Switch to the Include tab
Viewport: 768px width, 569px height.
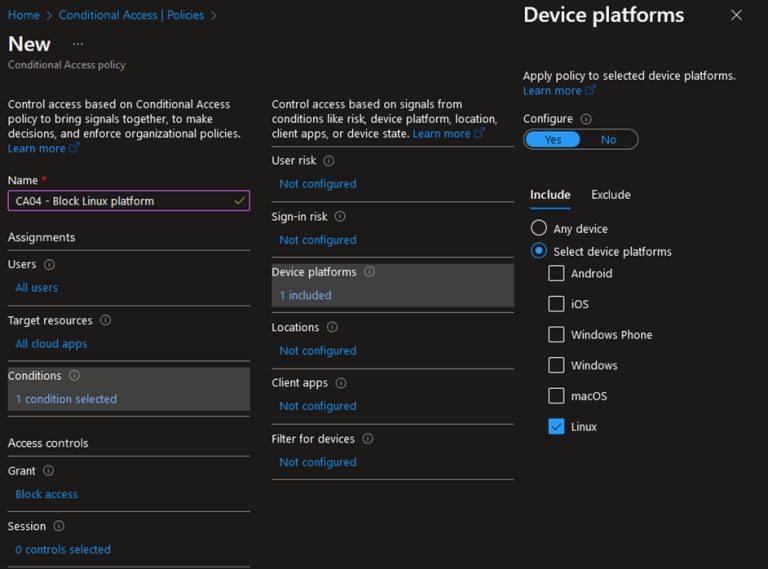pyautogui.click(x=550, y=194)
